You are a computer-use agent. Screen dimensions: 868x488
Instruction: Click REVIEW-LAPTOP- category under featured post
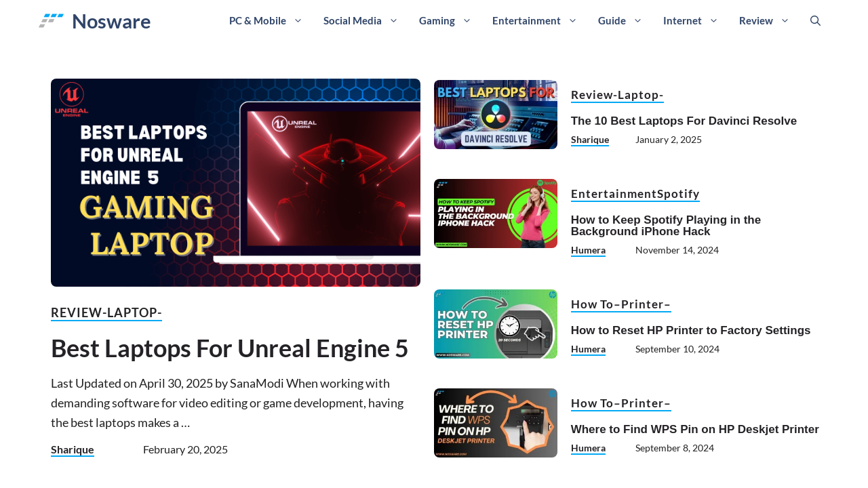(x=106, y=312)
